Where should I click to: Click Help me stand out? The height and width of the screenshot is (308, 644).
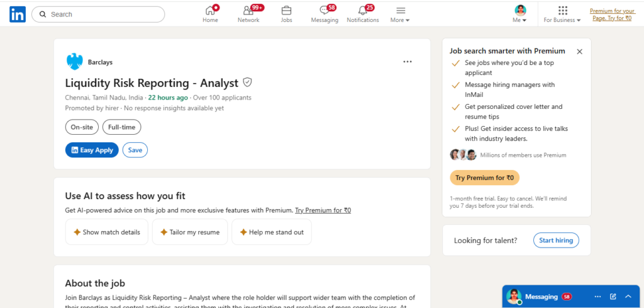coord(272,232)
